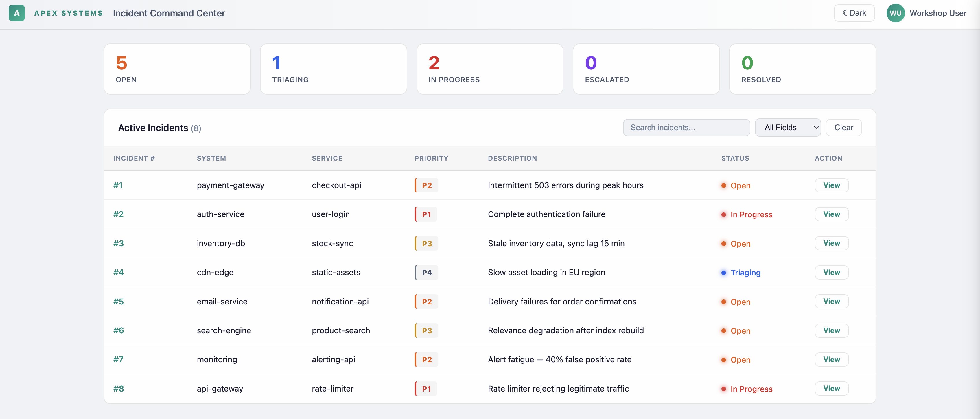Open incident number #3 link
Screen dimensions: 980x419
(x=118, y=243)
